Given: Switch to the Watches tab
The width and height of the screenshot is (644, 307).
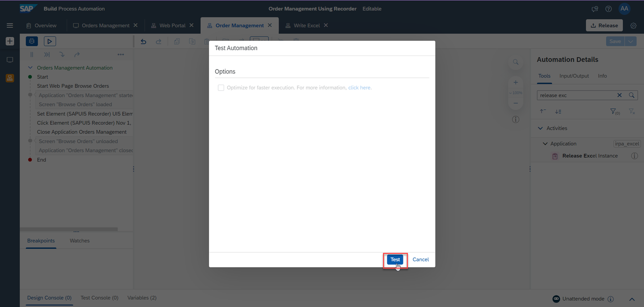Looking at the screenshot, I should [80, 241].
